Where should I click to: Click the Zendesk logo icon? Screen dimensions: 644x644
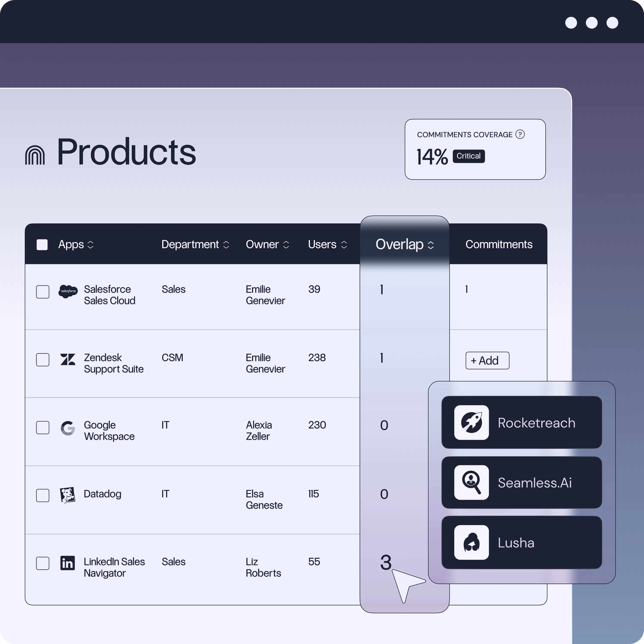point(68,360)
